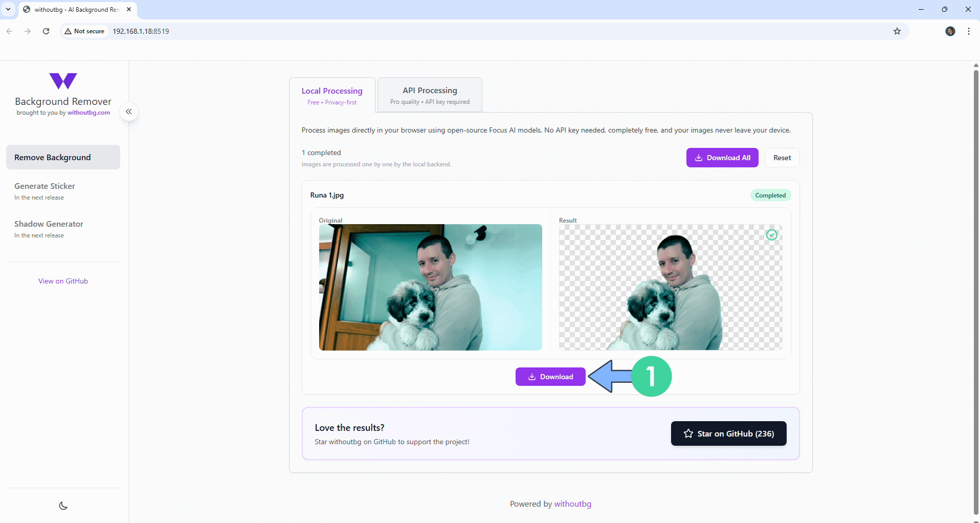The height and width of the screenshot is (523, 980).
Task: Toggle dark mode with the moon icon
Action: [x=63, y=506]
